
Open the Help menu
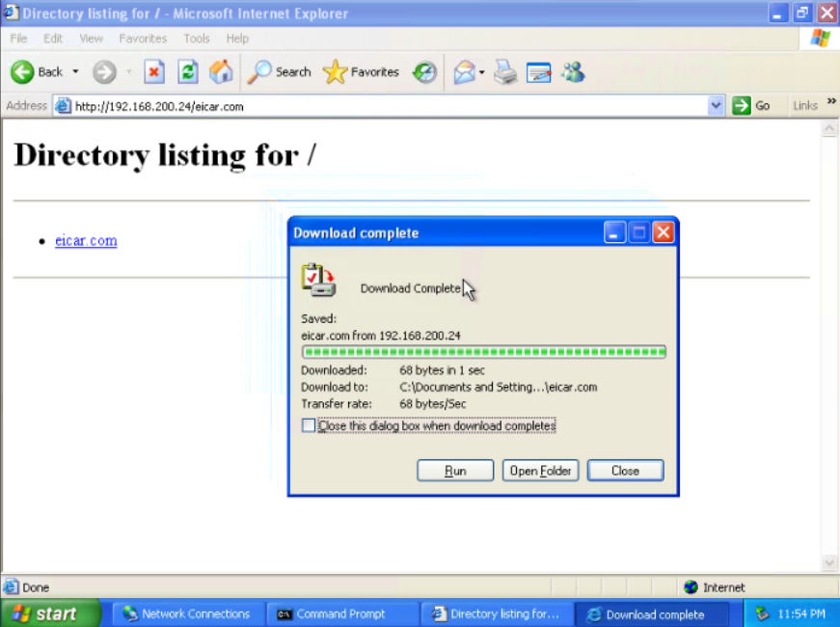click(x=237, y=39)
